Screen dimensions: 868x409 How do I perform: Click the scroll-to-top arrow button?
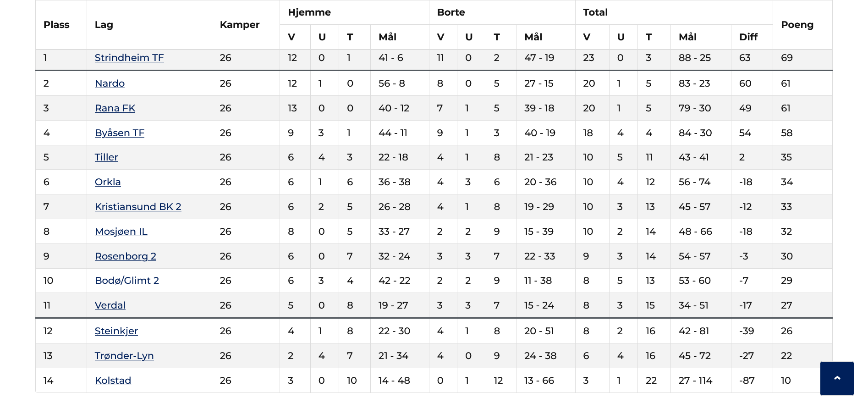[x=837, y=378]
